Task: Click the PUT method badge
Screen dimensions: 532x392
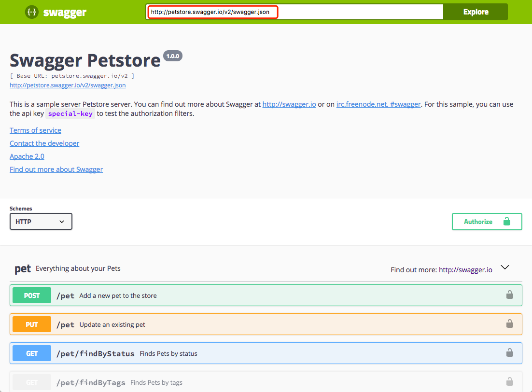Action: (x=32, y=324)
